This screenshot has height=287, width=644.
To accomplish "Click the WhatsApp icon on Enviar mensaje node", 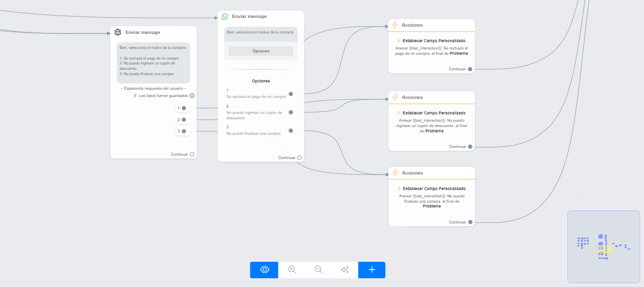I will click(x=225, y=16).
